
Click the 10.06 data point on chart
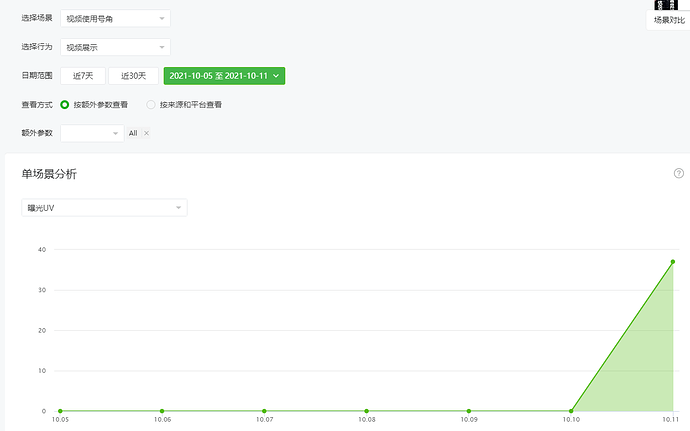tap(162, 411)
